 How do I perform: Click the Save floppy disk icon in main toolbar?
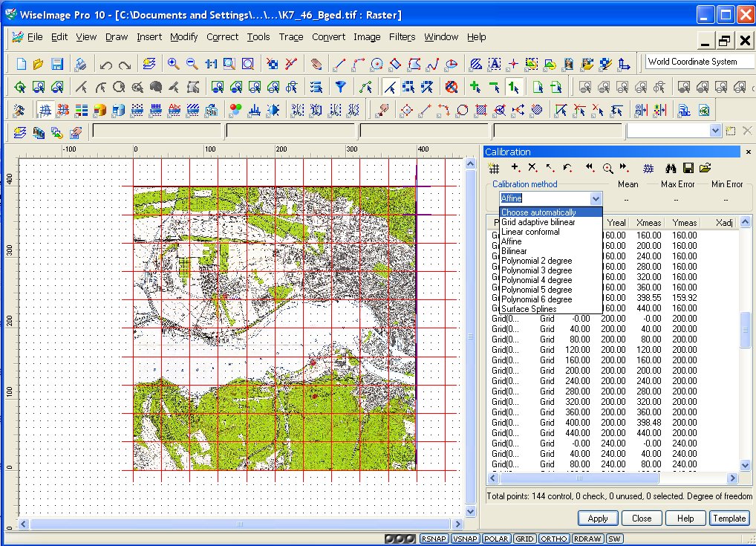click(57, 64)
